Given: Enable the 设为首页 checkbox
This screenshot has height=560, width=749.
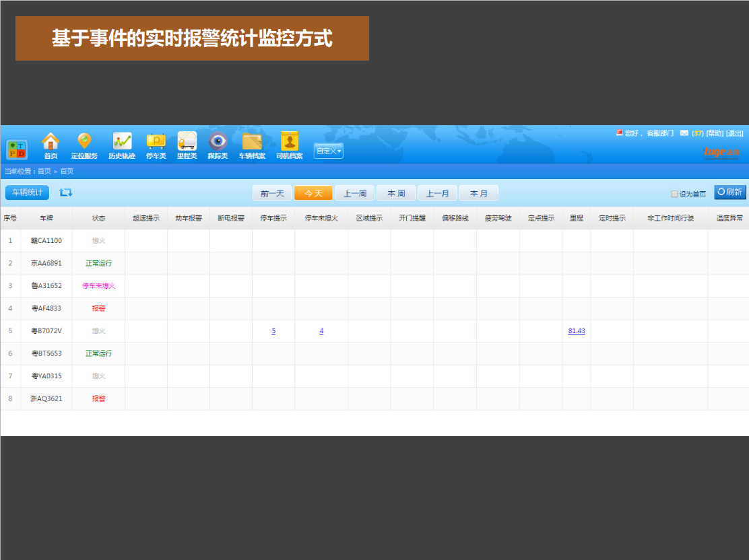Looking at the screenshot, I should click(674, 194).
